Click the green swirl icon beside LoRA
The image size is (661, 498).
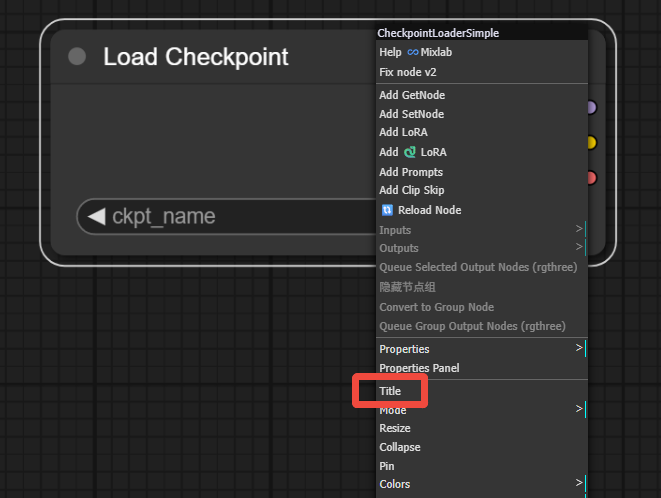tap(409, 152)
